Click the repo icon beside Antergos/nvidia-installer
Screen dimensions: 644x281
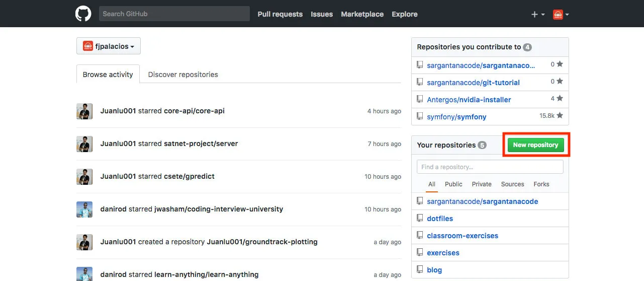pos(420,99)
